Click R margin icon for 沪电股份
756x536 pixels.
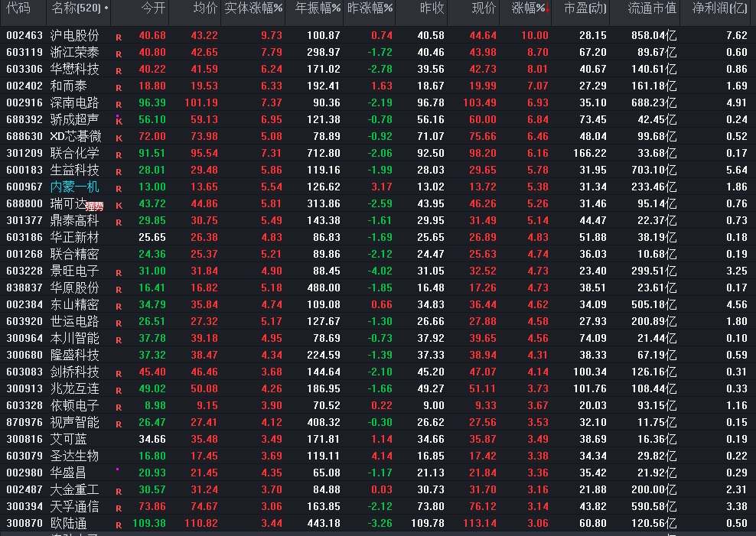119,37
